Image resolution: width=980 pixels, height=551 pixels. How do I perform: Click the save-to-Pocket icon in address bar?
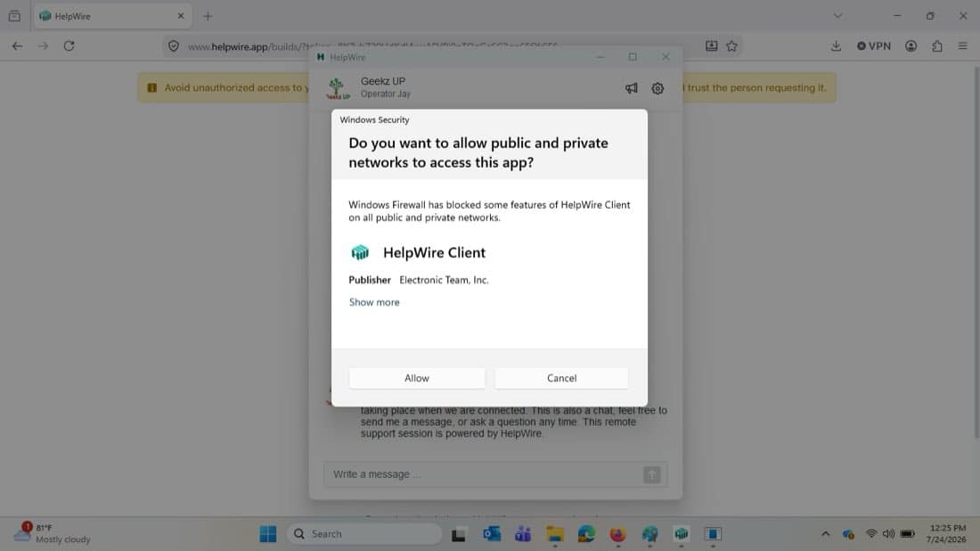[711, 45]
